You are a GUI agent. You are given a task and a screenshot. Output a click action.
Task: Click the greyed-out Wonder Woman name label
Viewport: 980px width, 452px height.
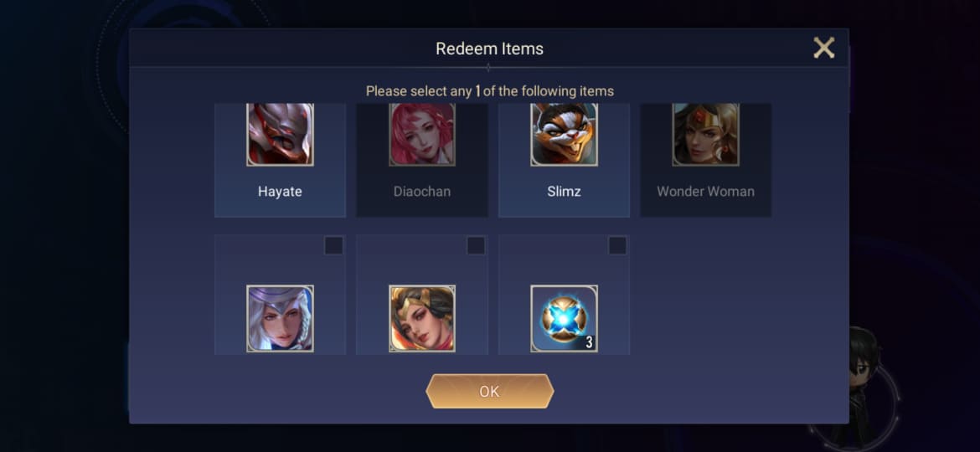tap(705, 192)
